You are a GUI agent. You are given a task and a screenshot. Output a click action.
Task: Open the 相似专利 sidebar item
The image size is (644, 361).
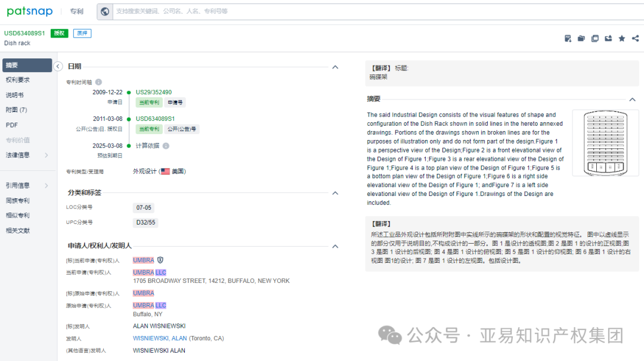click(18, 216)
